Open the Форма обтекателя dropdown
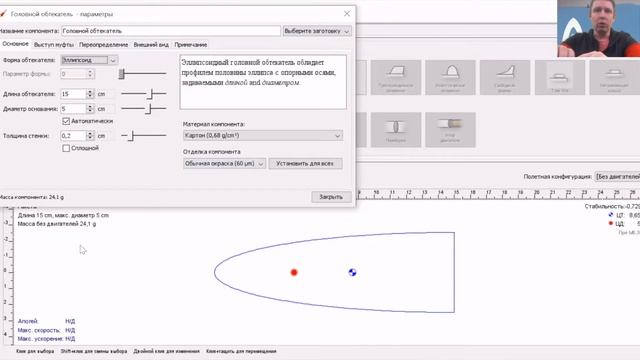 [89, 60]
